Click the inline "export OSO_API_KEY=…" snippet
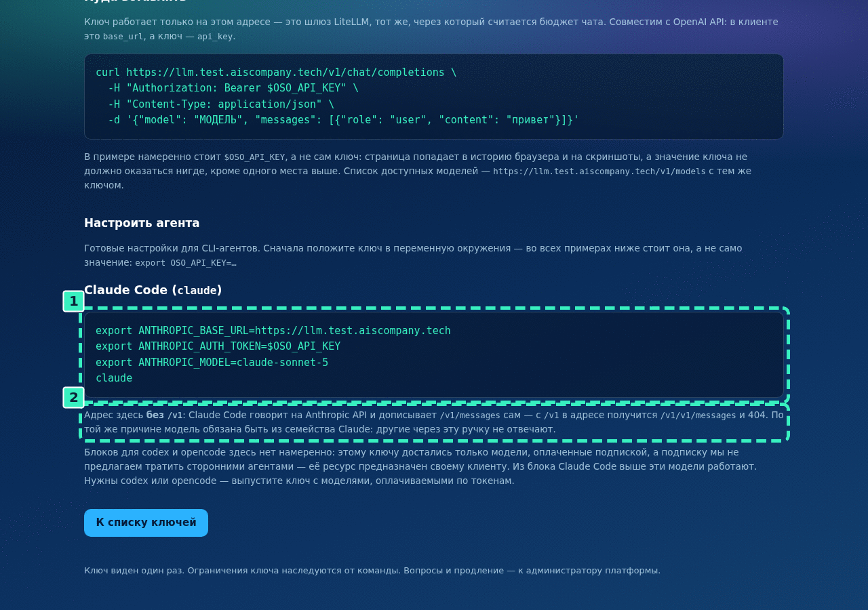 coord(186,263)
